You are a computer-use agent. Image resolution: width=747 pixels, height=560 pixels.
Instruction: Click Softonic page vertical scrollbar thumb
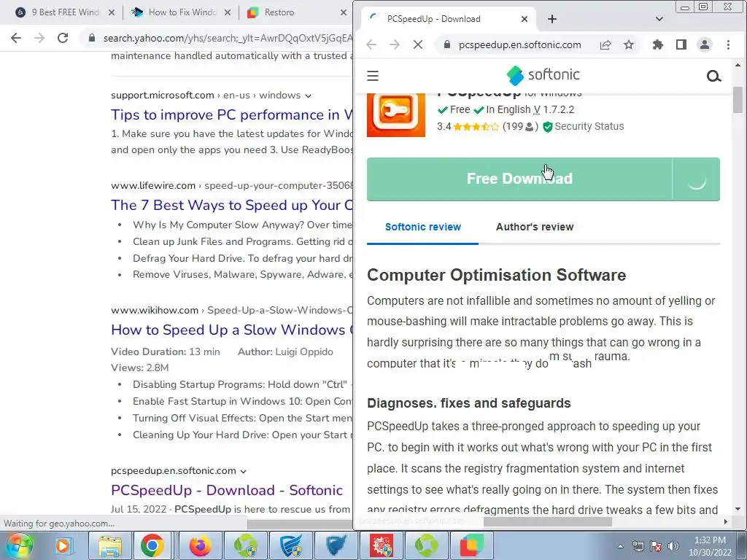[738, 100]
